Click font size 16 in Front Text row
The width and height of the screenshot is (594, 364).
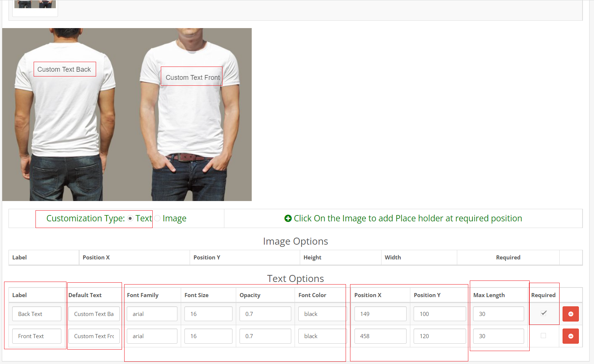pyautogui.click(x=208, y=336)
